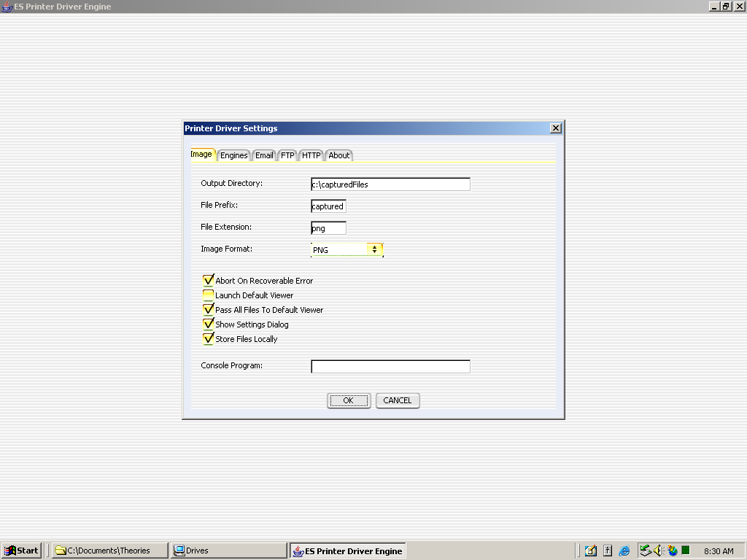Click the Java icon in the title bar
This screenshot has height=560, width=747.
point(7,7)
